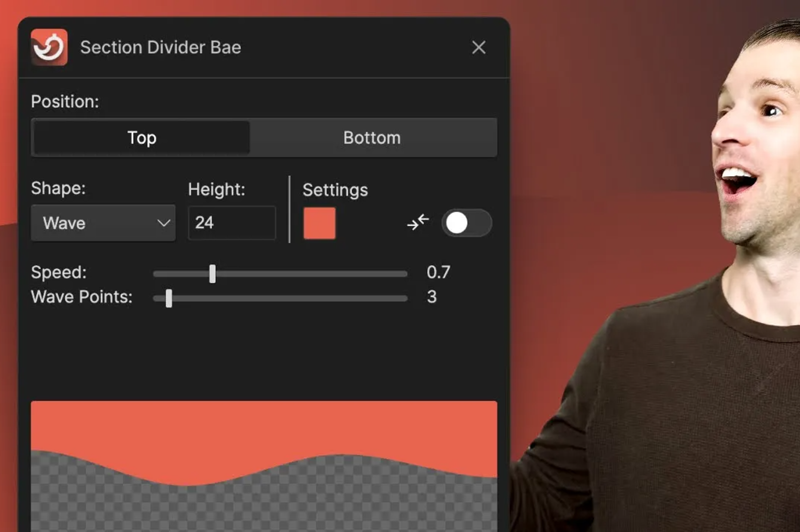Click the Wave Points value 3

(432, 297)
